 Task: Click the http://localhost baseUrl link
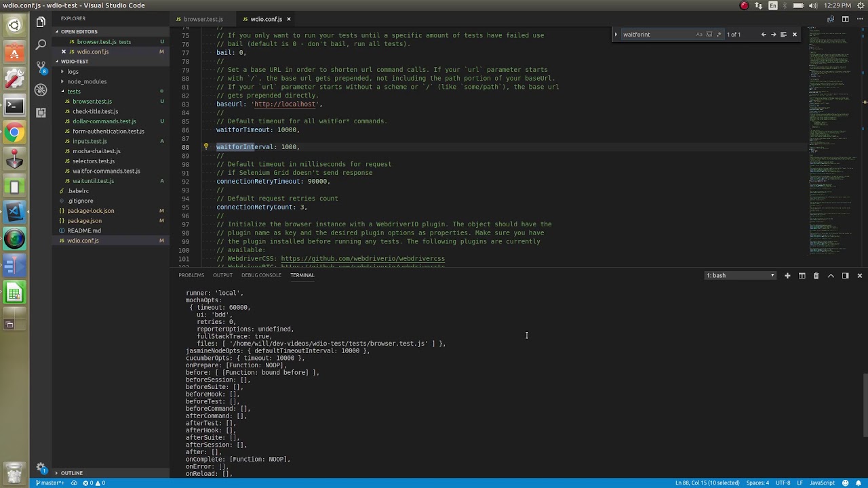285,104
